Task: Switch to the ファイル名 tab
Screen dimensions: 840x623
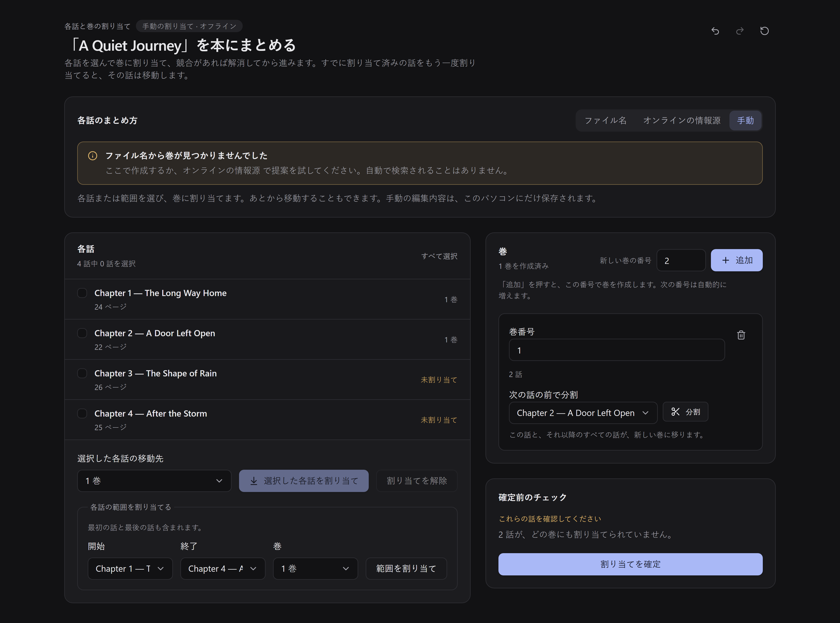Action: (605, 120)
